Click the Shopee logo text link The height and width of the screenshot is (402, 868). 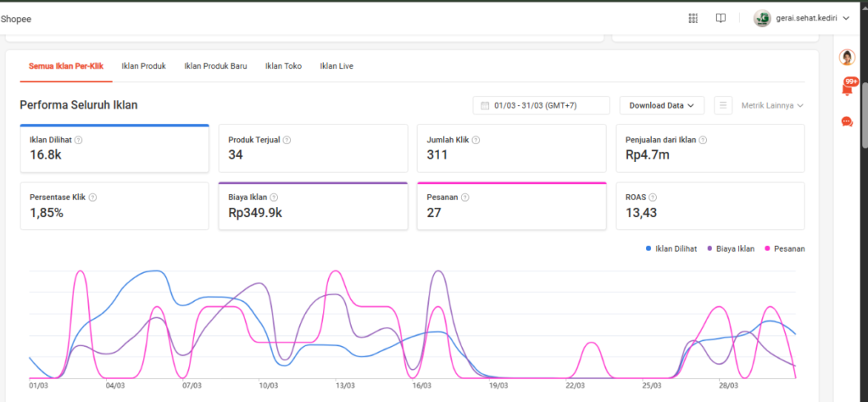pos(16,18)
